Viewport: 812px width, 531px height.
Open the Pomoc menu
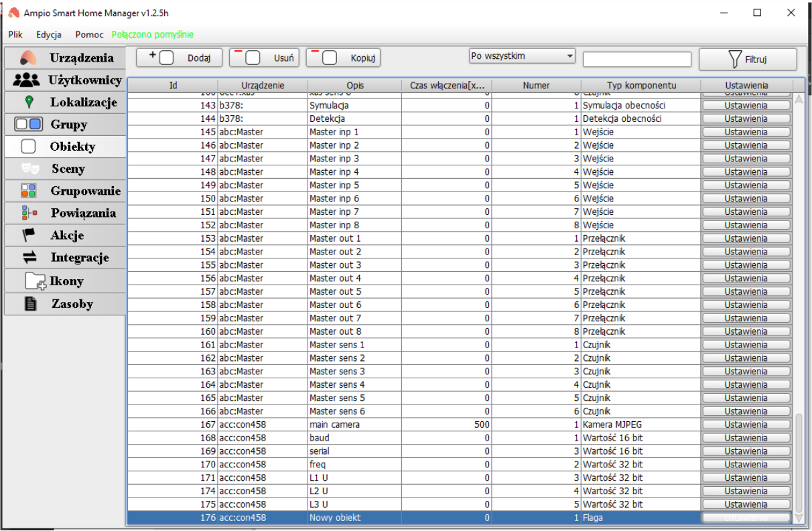click(90, 34)
